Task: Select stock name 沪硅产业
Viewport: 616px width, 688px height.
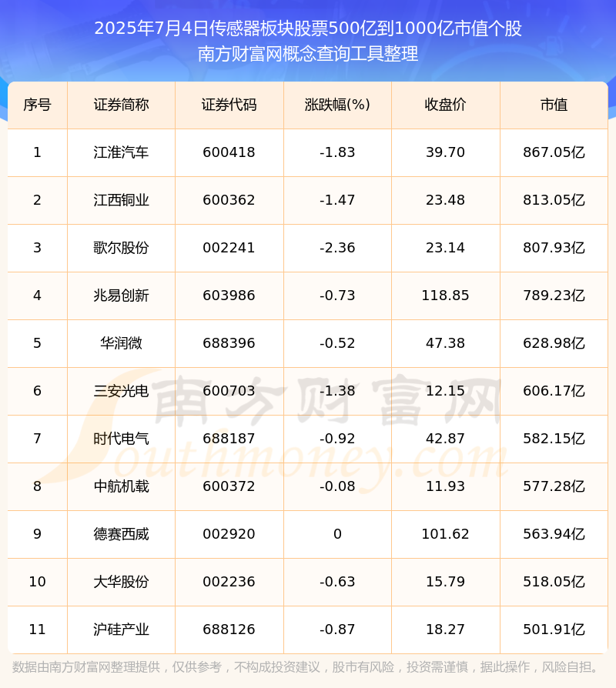Action: click(x=121, y=630)
